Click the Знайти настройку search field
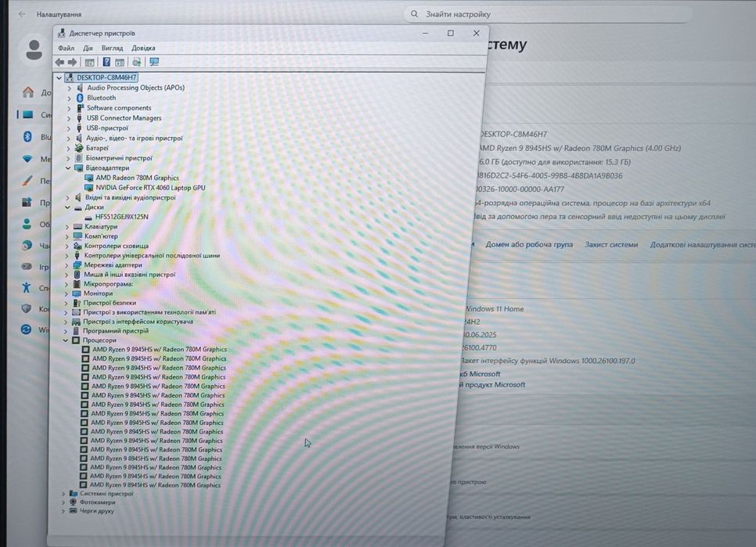 pos(547,14)
